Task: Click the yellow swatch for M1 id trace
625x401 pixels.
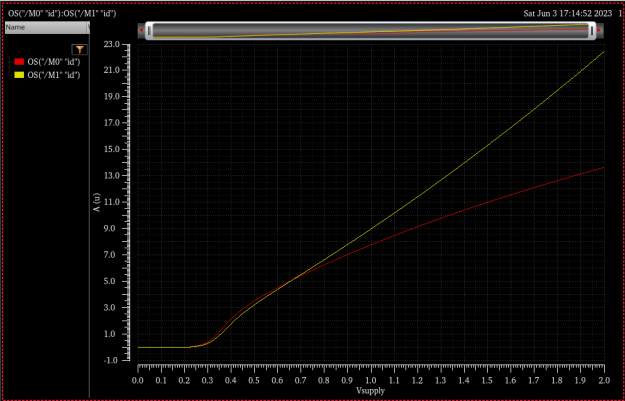Action: click(18, 75)
